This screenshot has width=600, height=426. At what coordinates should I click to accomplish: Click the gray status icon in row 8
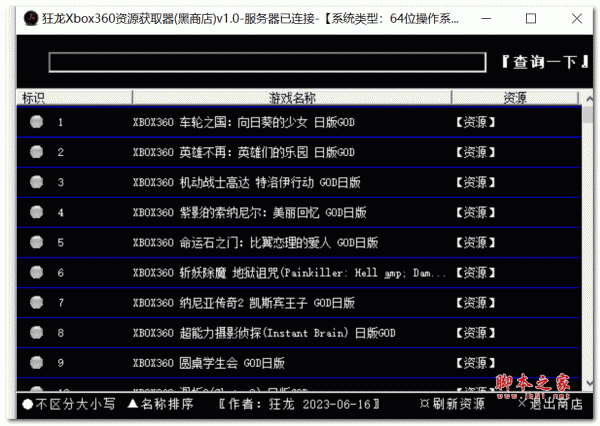[37, 332]
